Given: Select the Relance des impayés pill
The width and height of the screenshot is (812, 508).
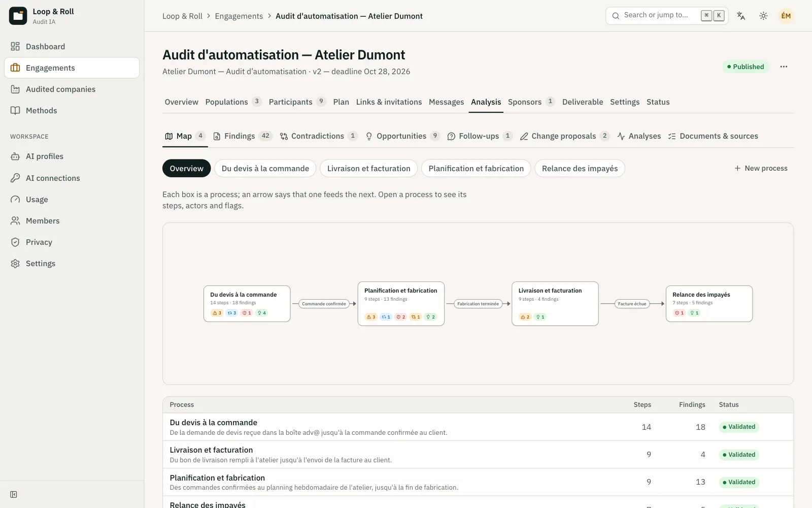Looking at the screenshot, I should pos(580,169).
